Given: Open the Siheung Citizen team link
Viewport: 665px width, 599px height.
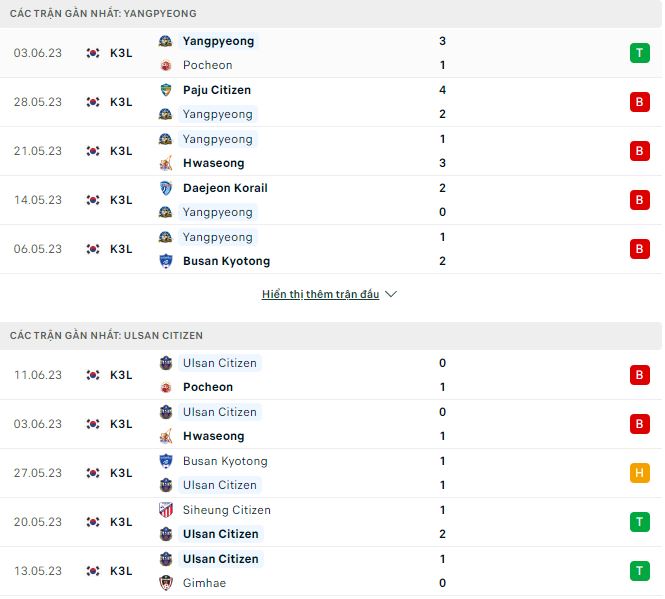Looking at the screenshot, I should 226,510.
